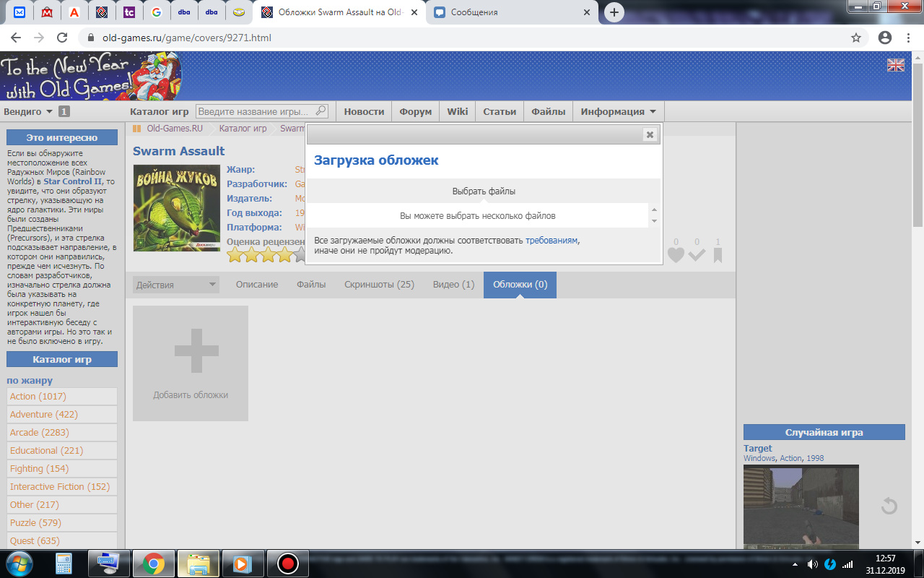Open the Target game screenshot thumbnail
This screenshot has width=924, height=578.
click(801, 506)
